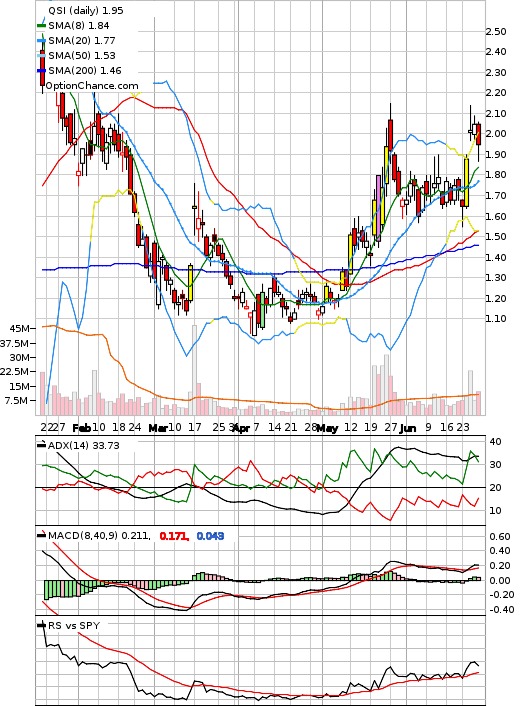Click the May month label on date axis
This screenshot has height=706, width=526.
click(327, 428)
